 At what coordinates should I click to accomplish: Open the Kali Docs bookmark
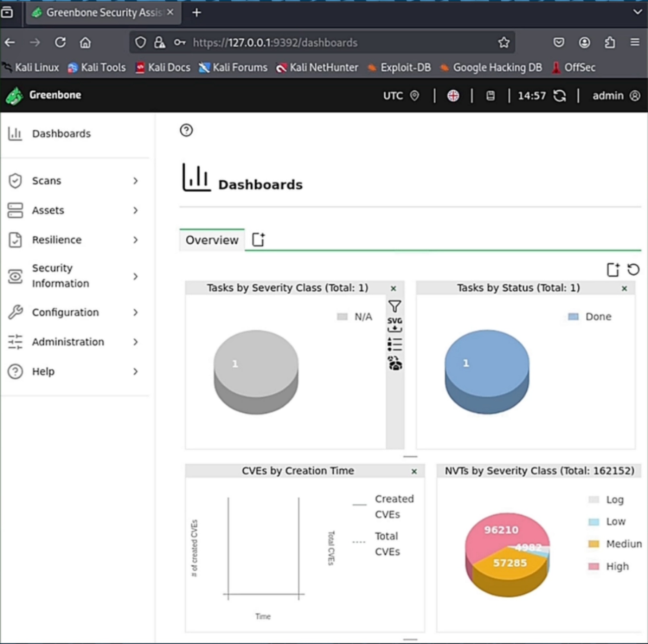(163, 67)
